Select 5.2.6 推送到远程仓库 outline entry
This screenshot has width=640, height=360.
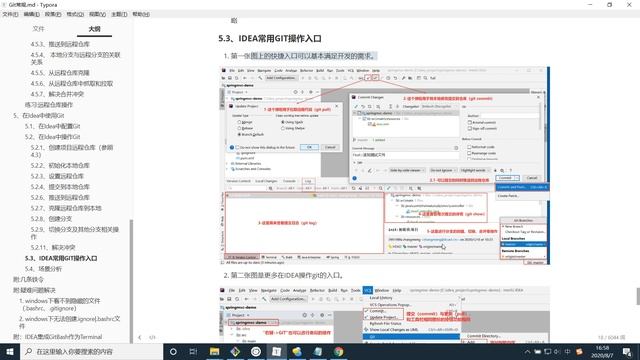tap(60, 197)
